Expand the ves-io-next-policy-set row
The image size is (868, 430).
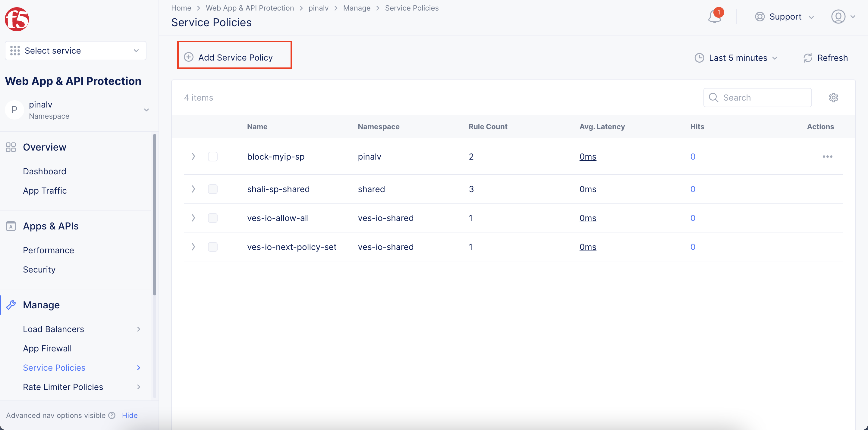(x=193, y=247)
